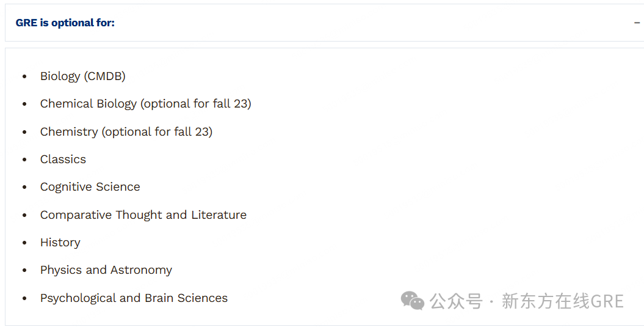Click the Classics program text
The image size is (644, 327).
(63, 160)
